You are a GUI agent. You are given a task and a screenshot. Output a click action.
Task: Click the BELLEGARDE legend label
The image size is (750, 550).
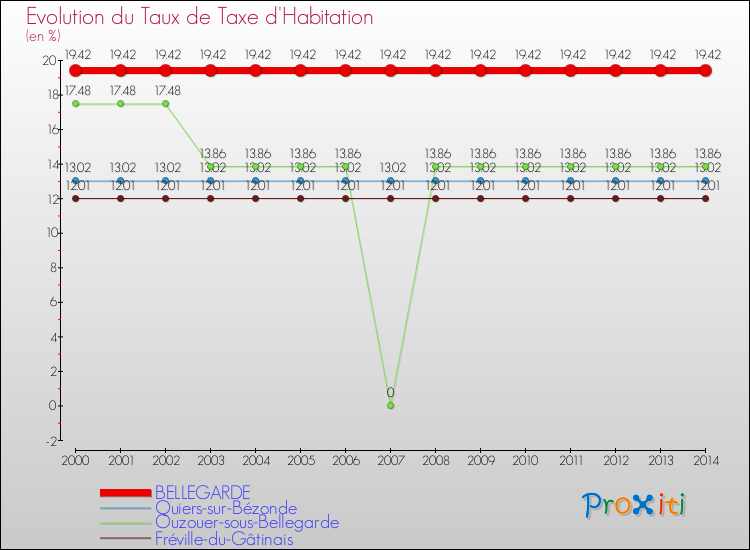pos(203,492)
